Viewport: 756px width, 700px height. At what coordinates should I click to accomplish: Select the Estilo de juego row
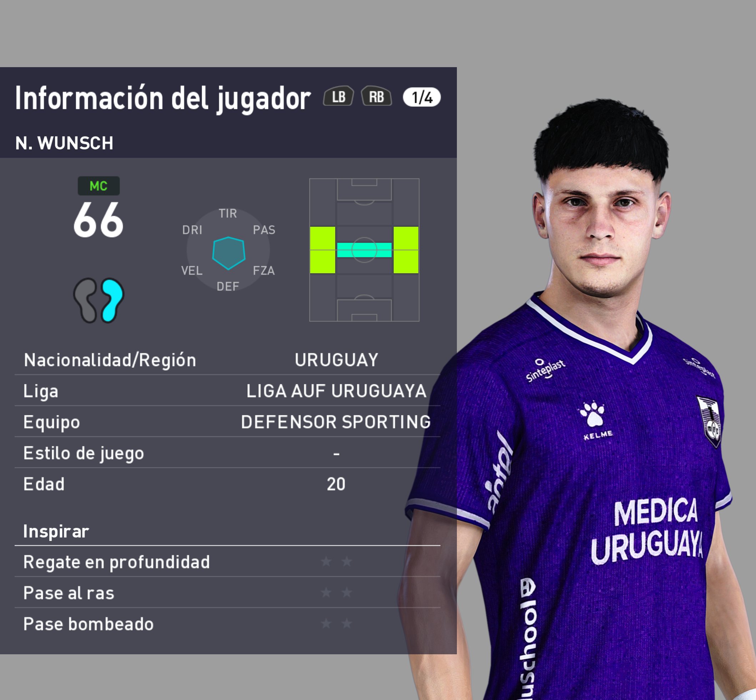pyautogui.click(x=227, y=453)
